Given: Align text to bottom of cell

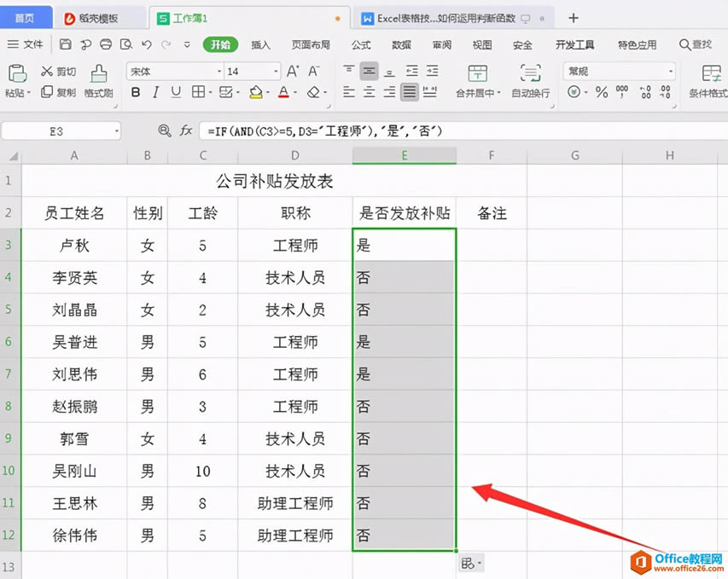Looking at the screenshot, I should tap(389, 72).
